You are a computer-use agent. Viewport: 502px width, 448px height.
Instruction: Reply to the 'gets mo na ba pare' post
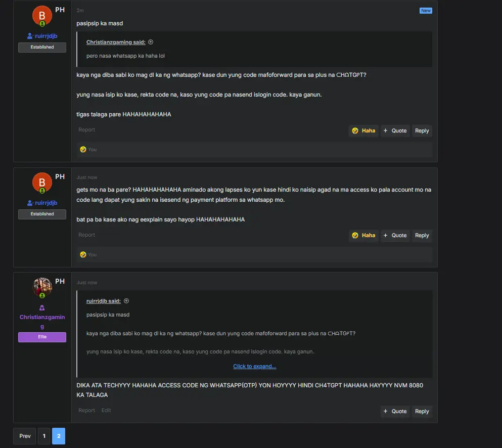pyautogui.click(x=422, y=235)
